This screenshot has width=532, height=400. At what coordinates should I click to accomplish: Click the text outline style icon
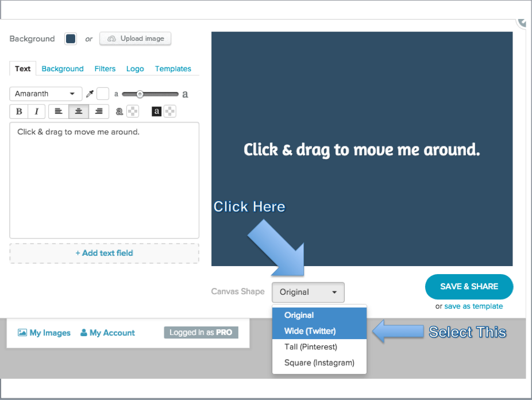pos(119,111)
